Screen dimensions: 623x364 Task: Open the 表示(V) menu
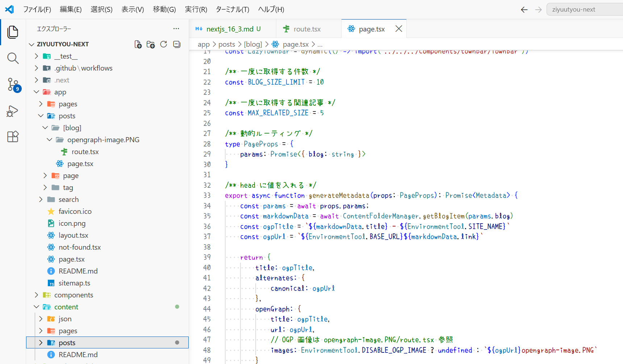point(133,9)
